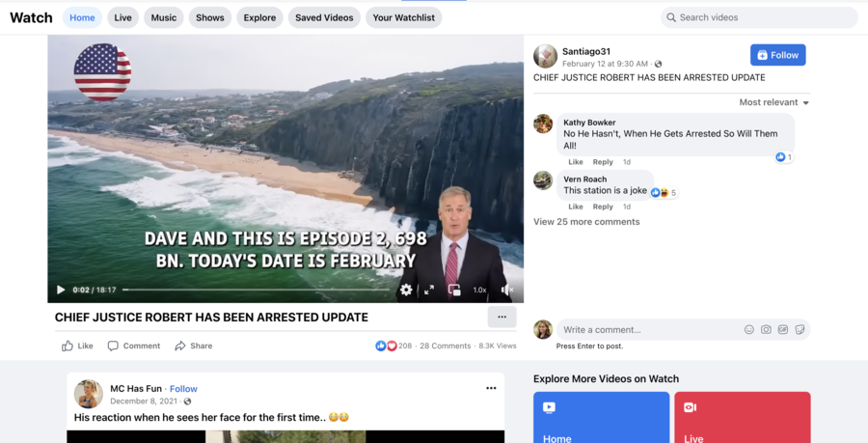Play the video with the play button
This screenshot has height=443, width=868.
(61, 290)
